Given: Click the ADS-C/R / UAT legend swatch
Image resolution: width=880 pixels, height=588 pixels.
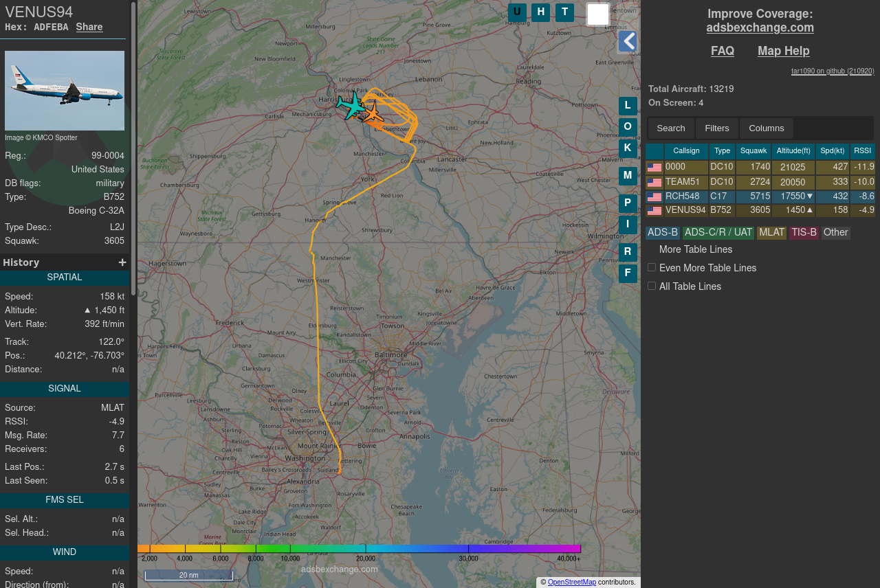Looking at the screenshot, I should [718, 233].
